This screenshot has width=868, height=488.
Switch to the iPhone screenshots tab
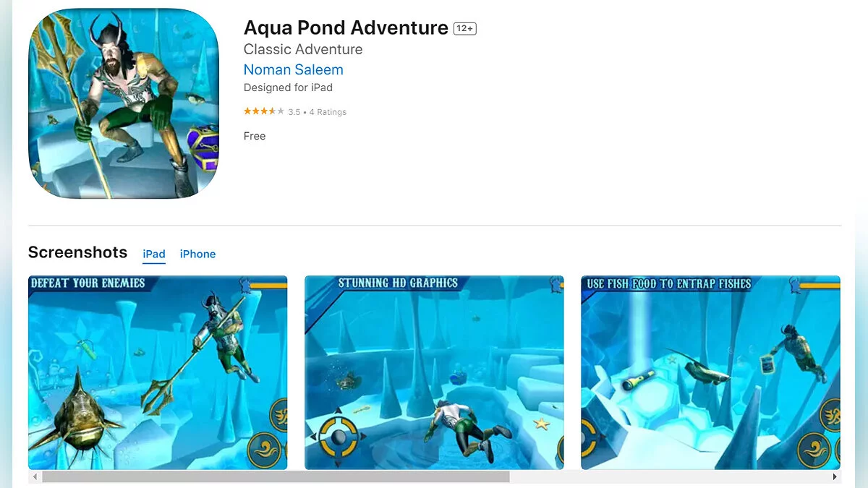pos(197,254)
